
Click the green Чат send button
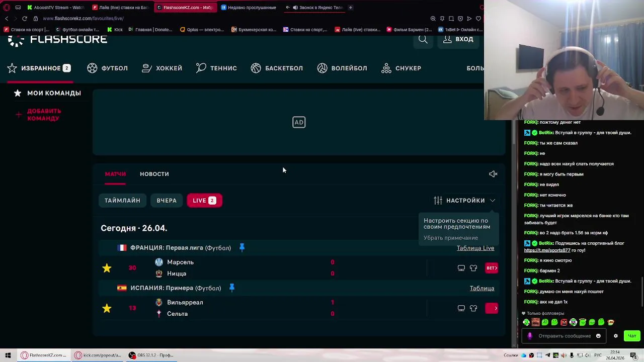632,336
